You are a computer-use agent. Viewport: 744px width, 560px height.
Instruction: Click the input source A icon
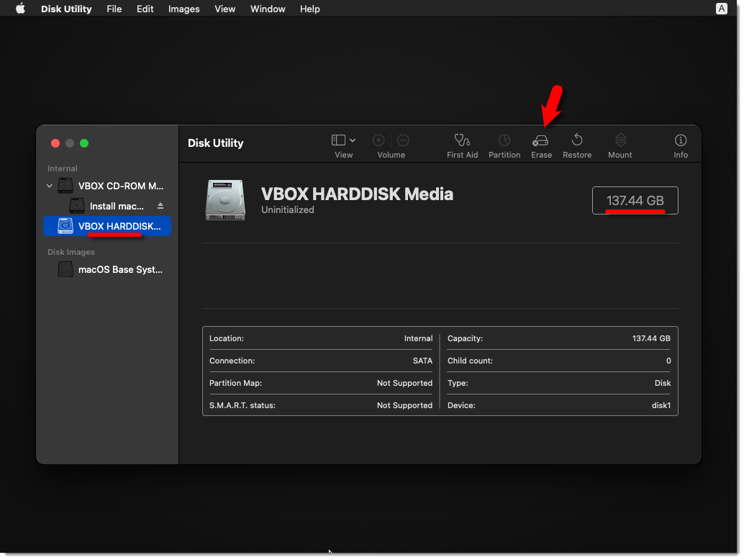[x=721, y=9]
